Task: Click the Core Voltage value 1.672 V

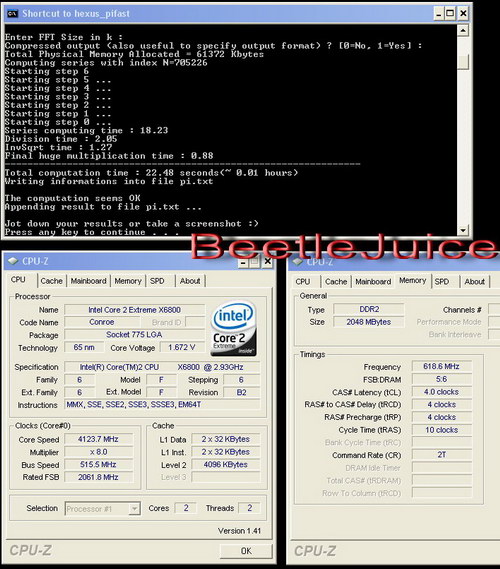Action: (x=182, y=347)
